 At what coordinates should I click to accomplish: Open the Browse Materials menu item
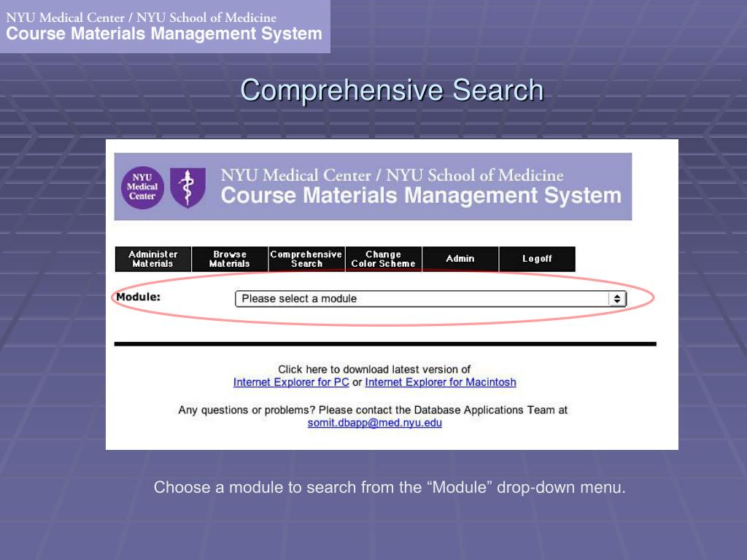point(230,259)
